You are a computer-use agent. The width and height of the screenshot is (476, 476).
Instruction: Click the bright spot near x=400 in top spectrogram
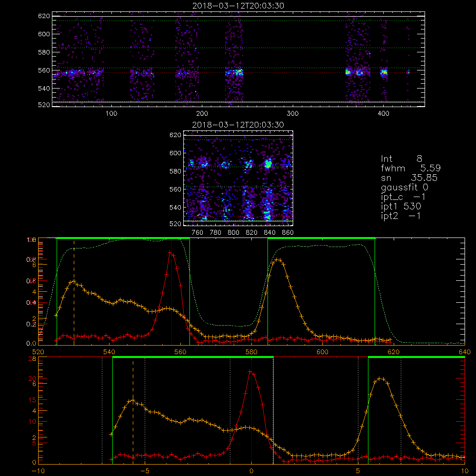click(x=384, y=72)
